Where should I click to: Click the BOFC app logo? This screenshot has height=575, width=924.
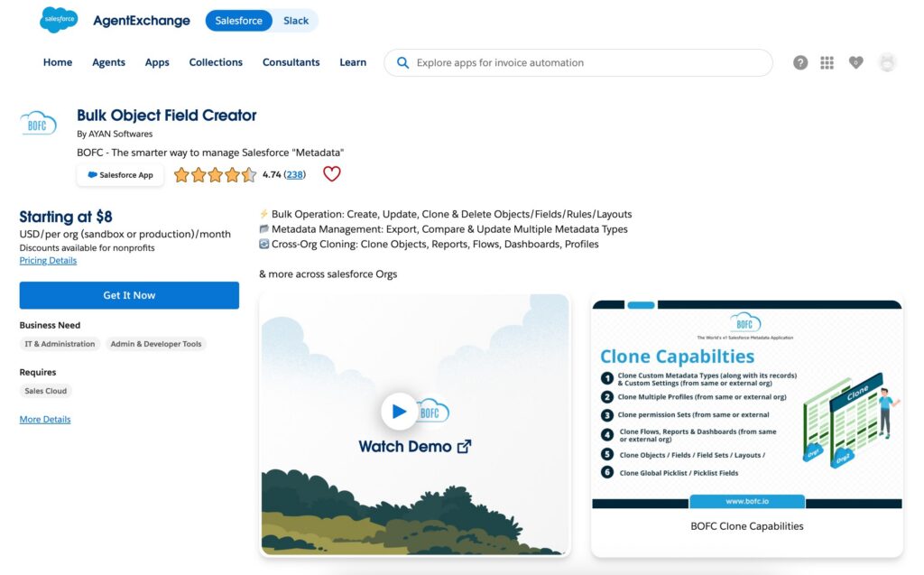38,124
